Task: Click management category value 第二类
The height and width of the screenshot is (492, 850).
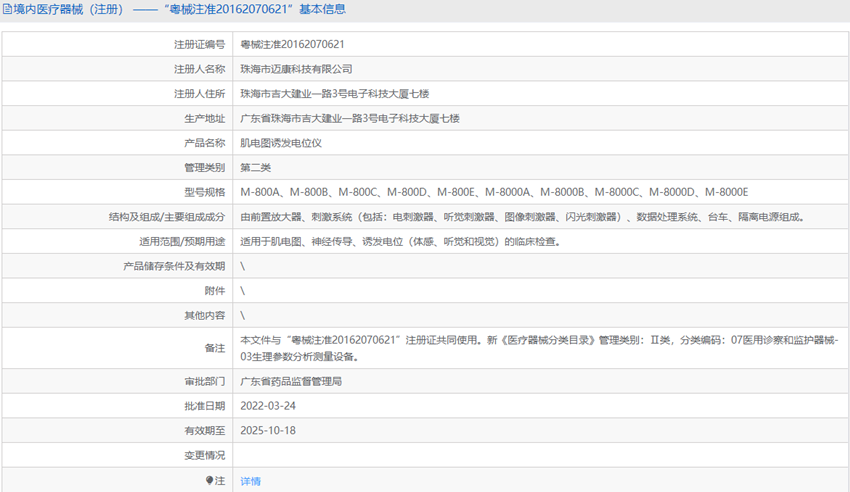Action: tap(255, 167)
